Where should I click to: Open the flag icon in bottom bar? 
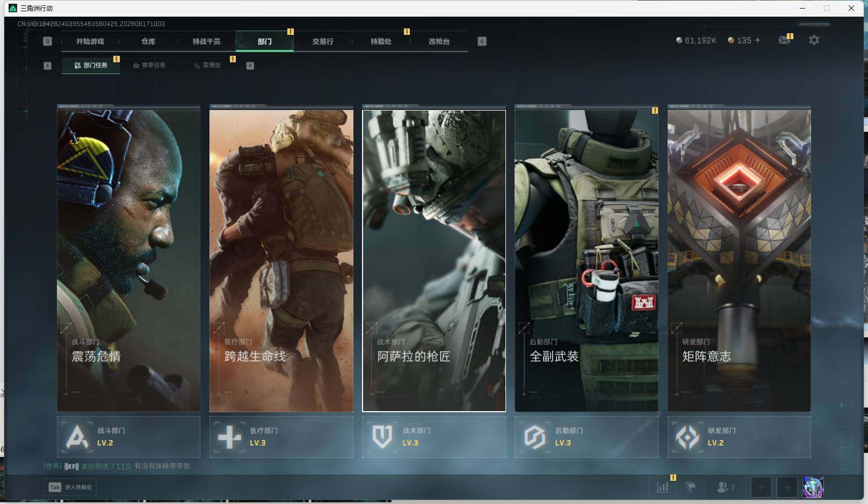coord(691,487)
